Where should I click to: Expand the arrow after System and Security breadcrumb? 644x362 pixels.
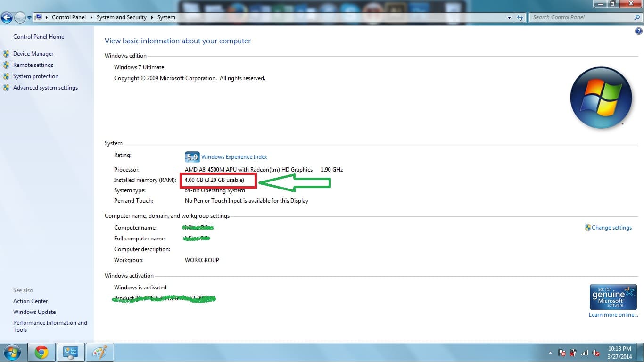click(x=152, y=17)
